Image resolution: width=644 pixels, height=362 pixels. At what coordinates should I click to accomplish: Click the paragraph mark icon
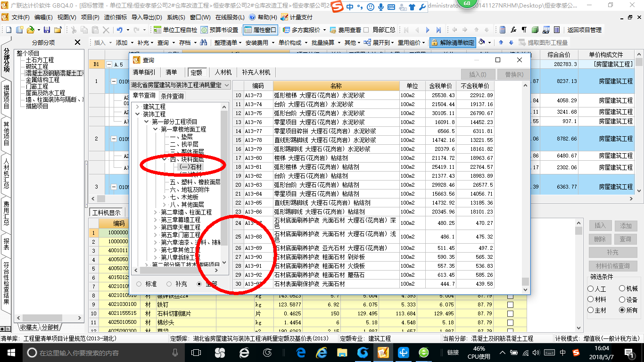(524, 30)
